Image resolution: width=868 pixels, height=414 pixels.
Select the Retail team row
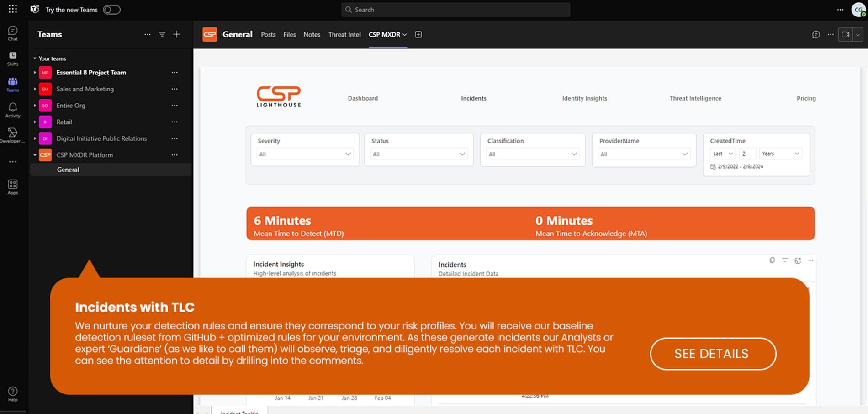click(x=111, y=122)
